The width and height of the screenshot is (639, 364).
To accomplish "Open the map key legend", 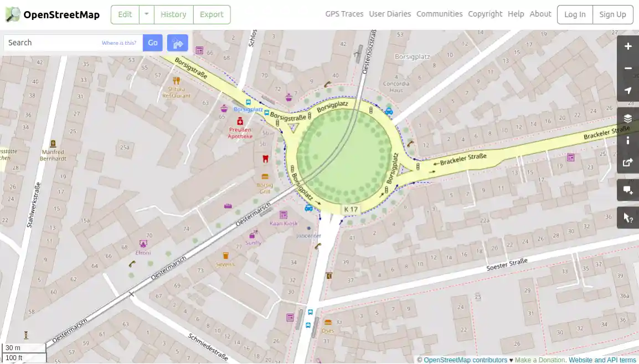I will coord(627,140).
